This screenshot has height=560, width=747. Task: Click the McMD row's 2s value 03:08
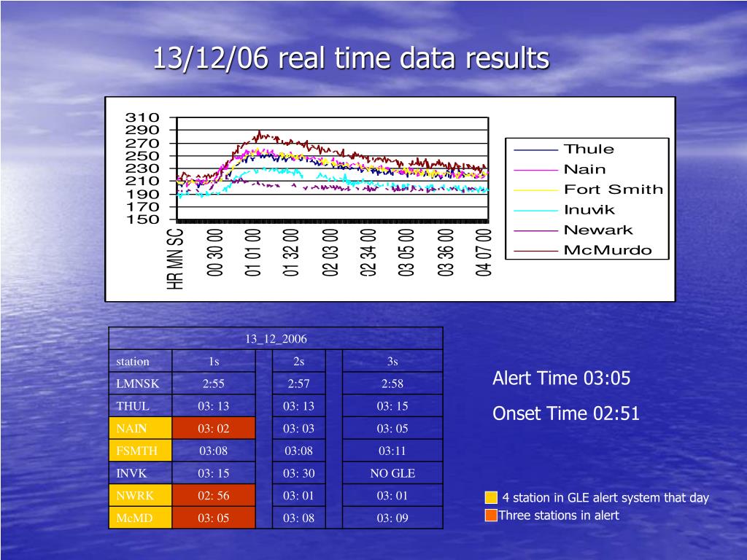tap(298, 518)
